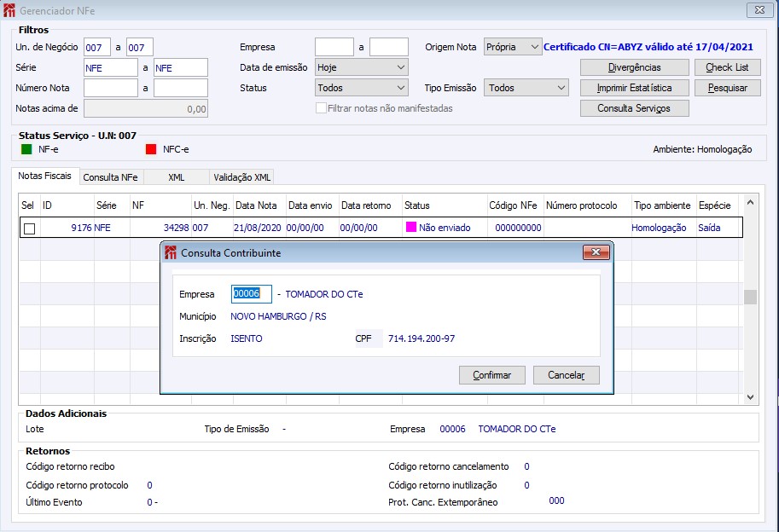The image size is (779, 532).
Task: Open the Validação XML tab
Action: [242, 177]
